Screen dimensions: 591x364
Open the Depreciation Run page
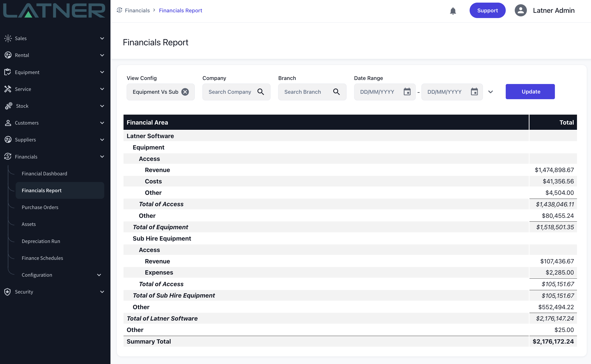coord(41,241)
